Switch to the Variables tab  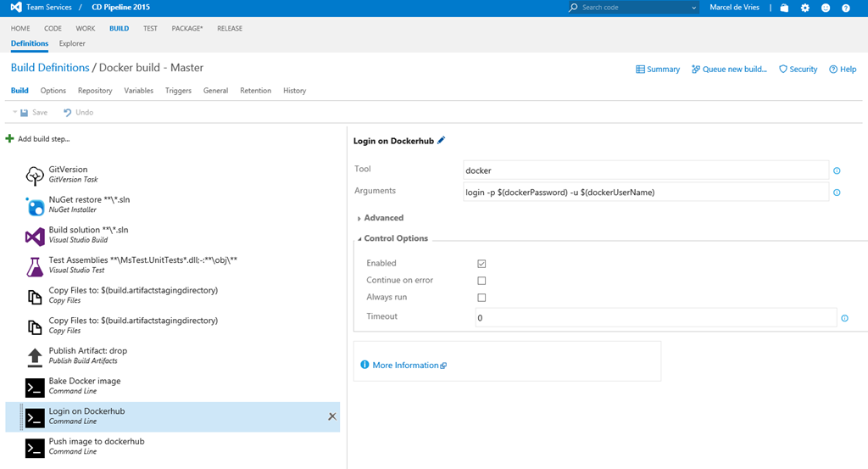click(138, 91)
